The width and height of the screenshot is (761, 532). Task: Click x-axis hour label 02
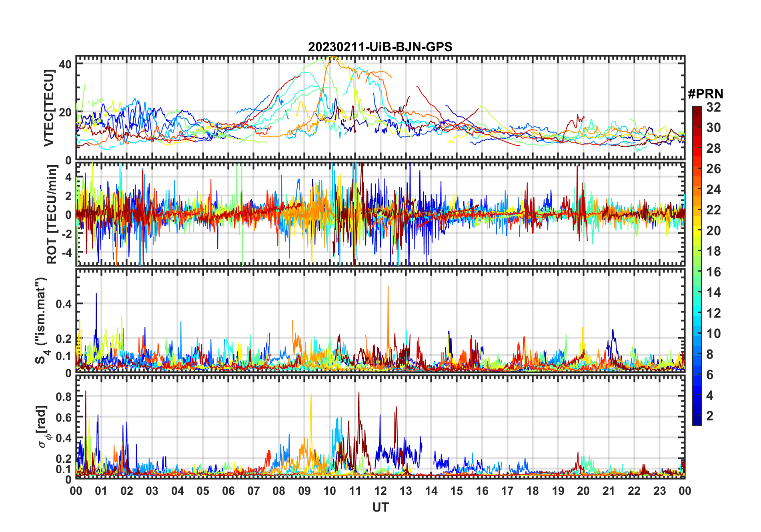[x=127, y=491]
